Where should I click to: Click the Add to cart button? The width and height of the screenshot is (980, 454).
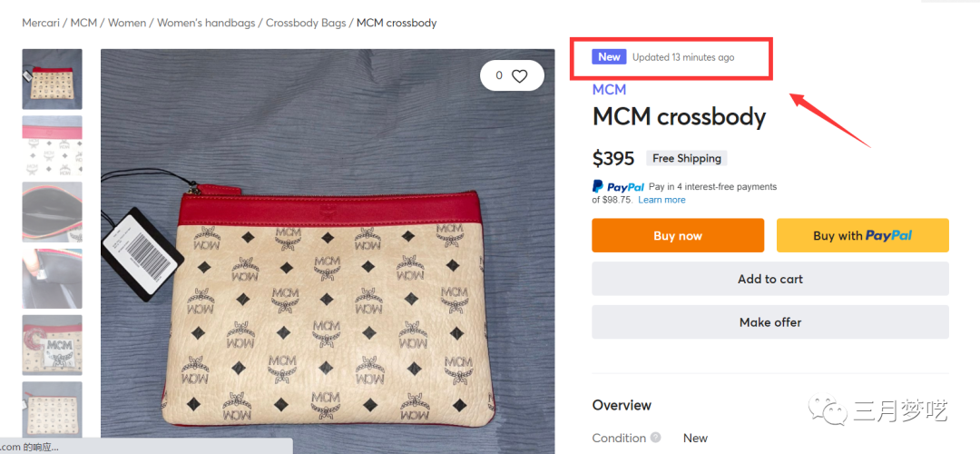pos(769,279)
